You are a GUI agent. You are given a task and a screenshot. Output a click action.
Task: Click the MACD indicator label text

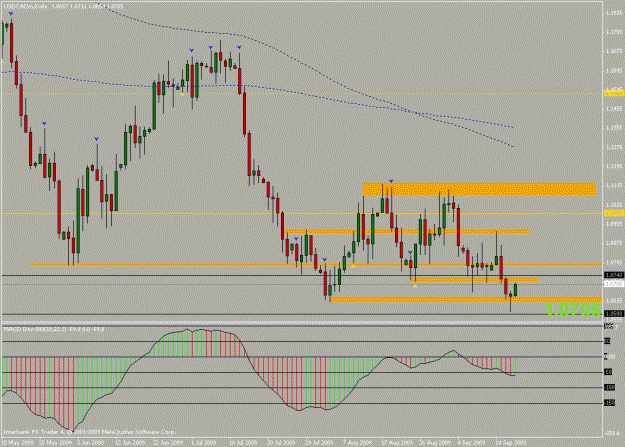click(x=54, y=329)
